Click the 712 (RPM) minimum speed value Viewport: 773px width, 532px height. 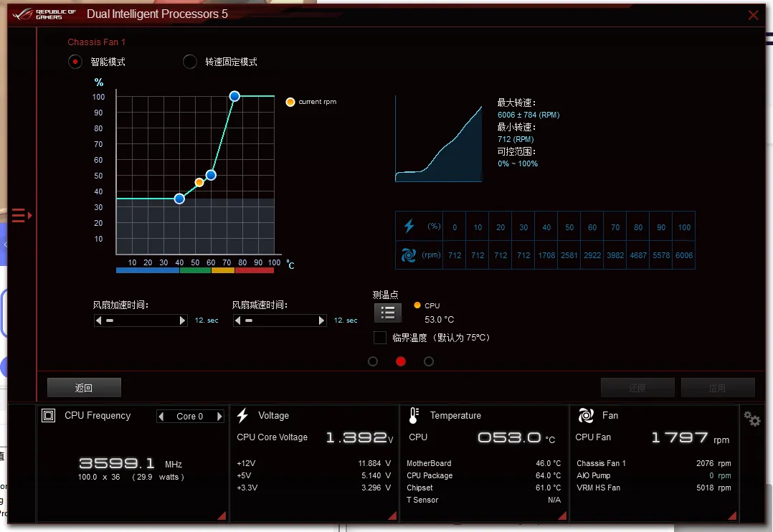click(x=516, y=139)
